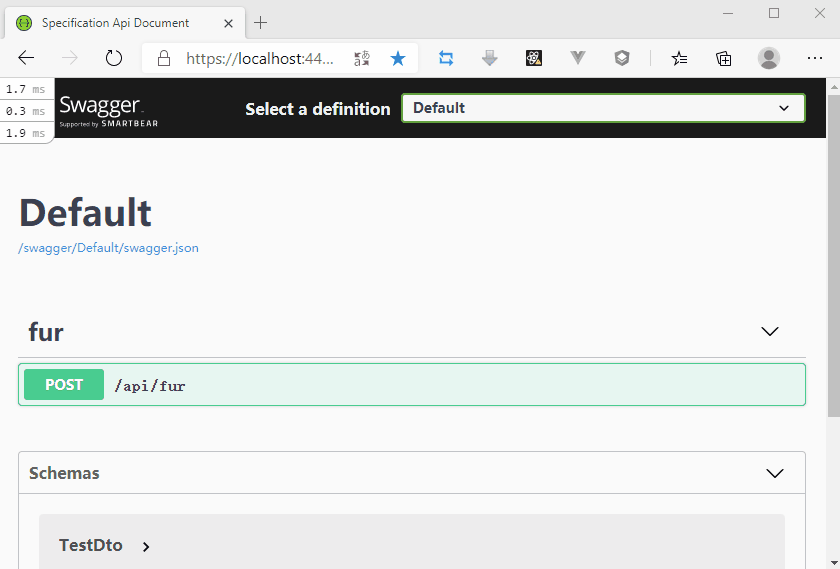Open browser settings ellipsis menu

point(815,58)
